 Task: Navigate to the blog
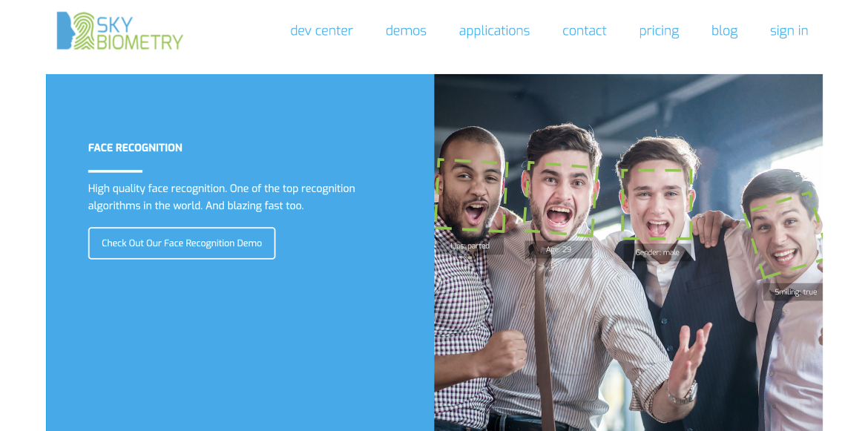[724, 32]
